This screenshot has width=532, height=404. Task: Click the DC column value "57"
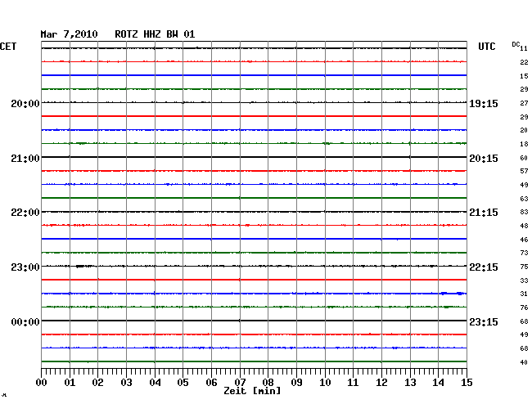[x=524, y=171]
